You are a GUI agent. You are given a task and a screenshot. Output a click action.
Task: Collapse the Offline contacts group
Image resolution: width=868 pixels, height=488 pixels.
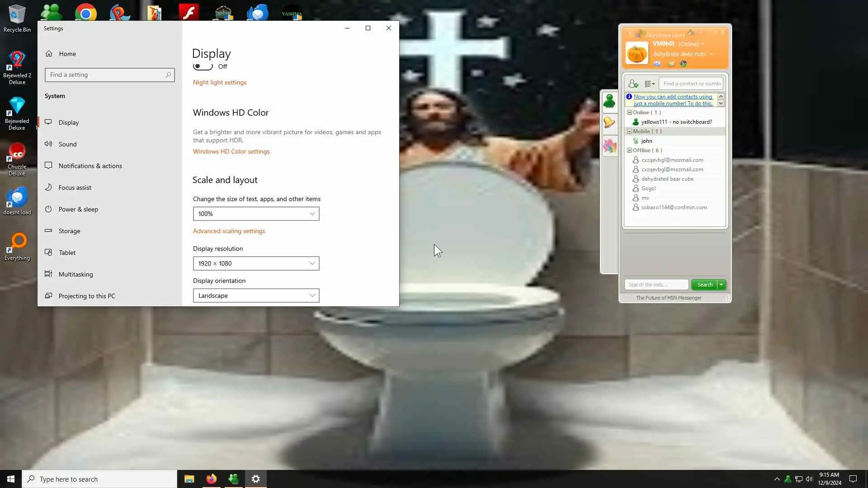tap(629, 150)
